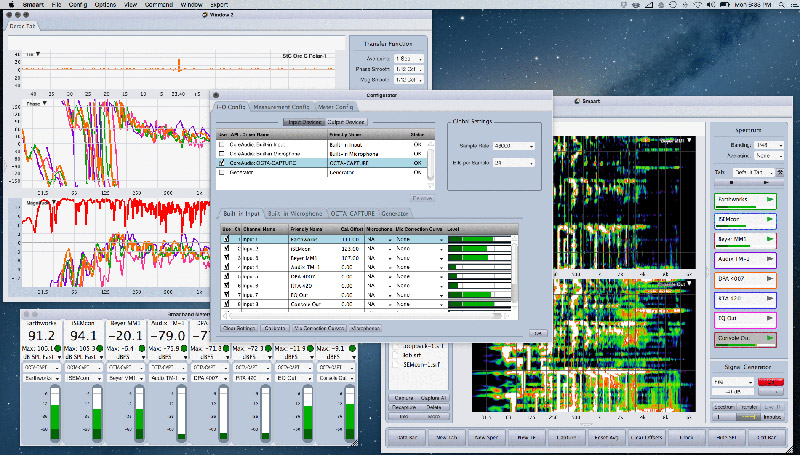Click the Console Out meter green status dot
The width and height of the screenshot is (800, 455).
tap(352, 348)
